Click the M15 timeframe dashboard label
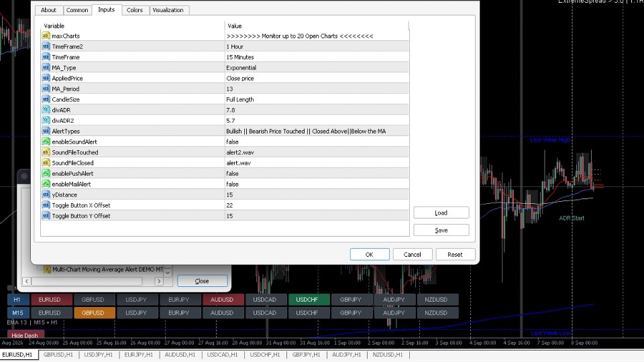This screenshot has width=644, height=362. pos(17,313)
